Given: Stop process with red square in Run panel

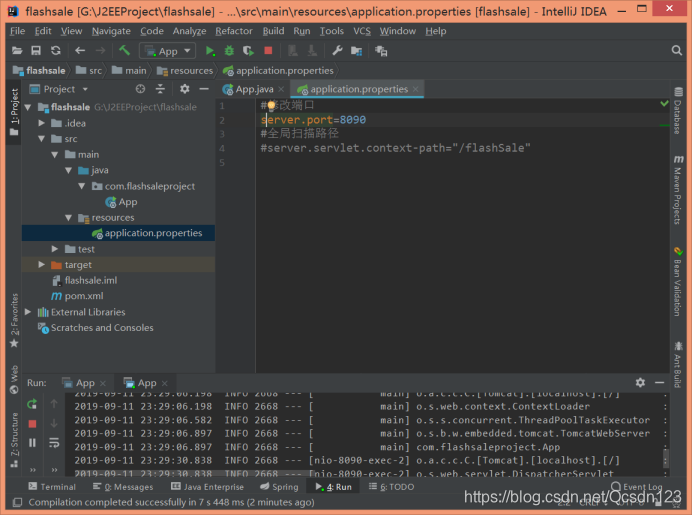Looking at the screenshot, I should pyautogui.click(x=32, y=424).
